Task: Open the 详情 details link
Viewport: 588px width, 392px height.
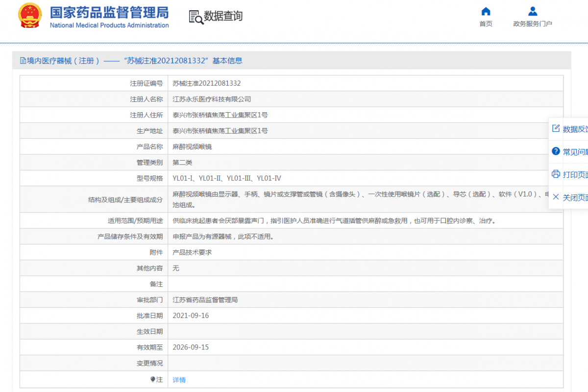Action: click(x=179, y=380)
